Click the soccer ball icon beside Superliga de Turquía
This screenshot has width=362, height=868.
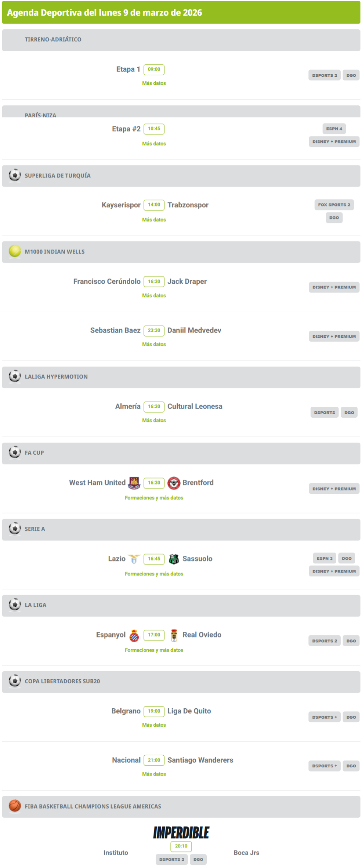15,176
